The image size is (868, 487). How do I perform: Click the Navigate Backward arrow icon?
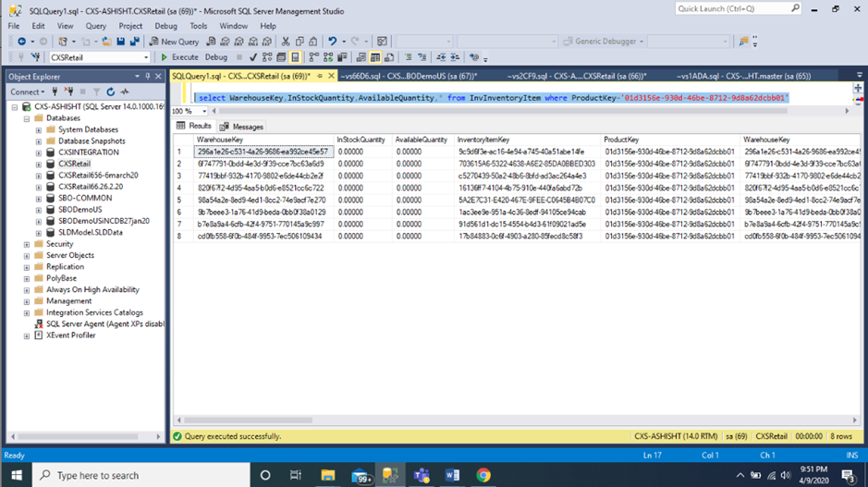[21, 42]
